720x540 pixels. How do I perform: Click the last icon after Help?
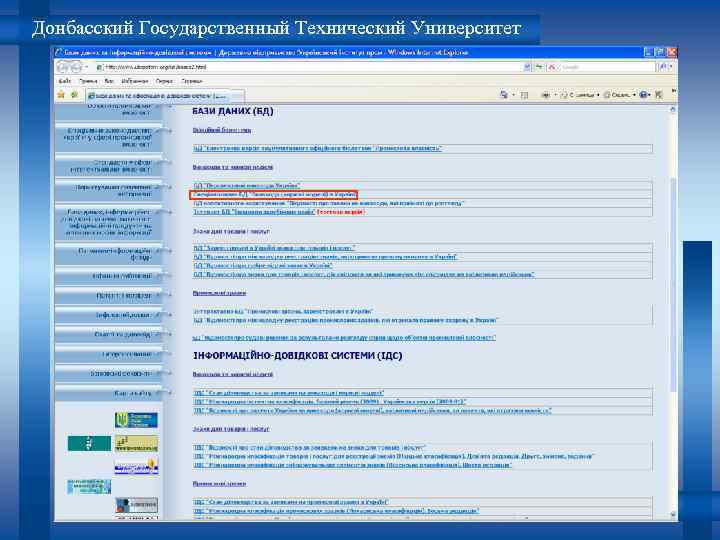pyautogui.click(x=659, y=95)
